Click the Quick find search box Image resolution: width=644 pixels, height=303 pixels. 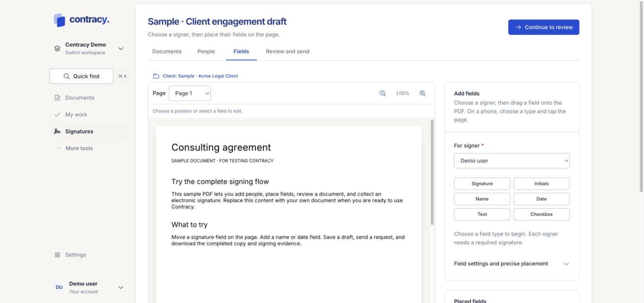pyautogui.click(x=81, y=76)
